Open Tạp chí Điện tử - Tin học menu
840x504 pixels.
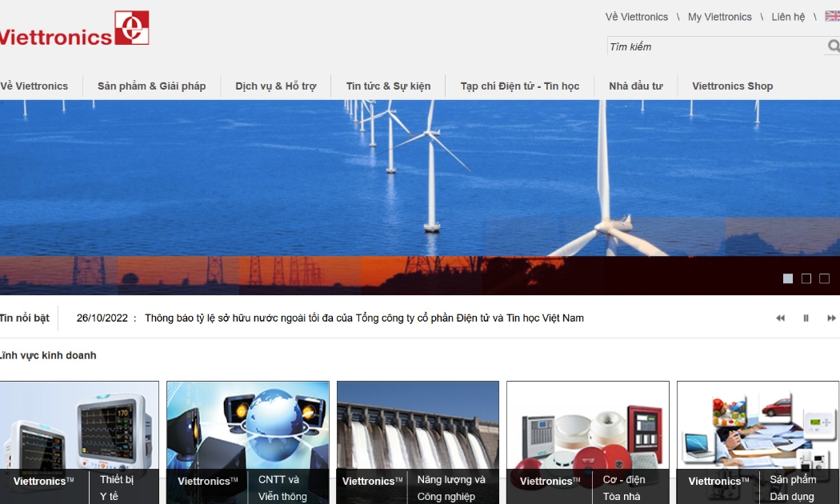pyautogui.click(x=520, y=86)
